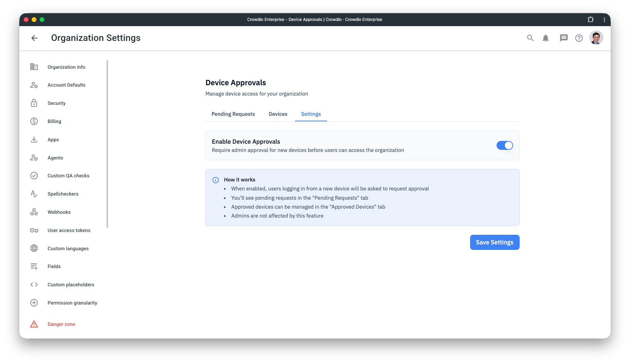Image resolution: width=630 pixels, height=364 pixels.
Task: Open Organization info in the sidebar
Action: click(x=66, y=67)
